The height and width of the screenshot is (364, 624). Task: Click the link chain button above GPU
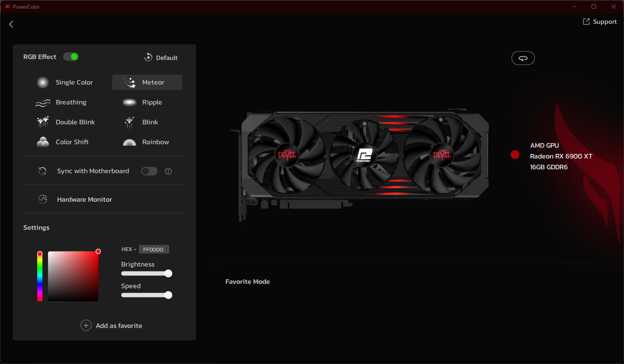(523, 58)
